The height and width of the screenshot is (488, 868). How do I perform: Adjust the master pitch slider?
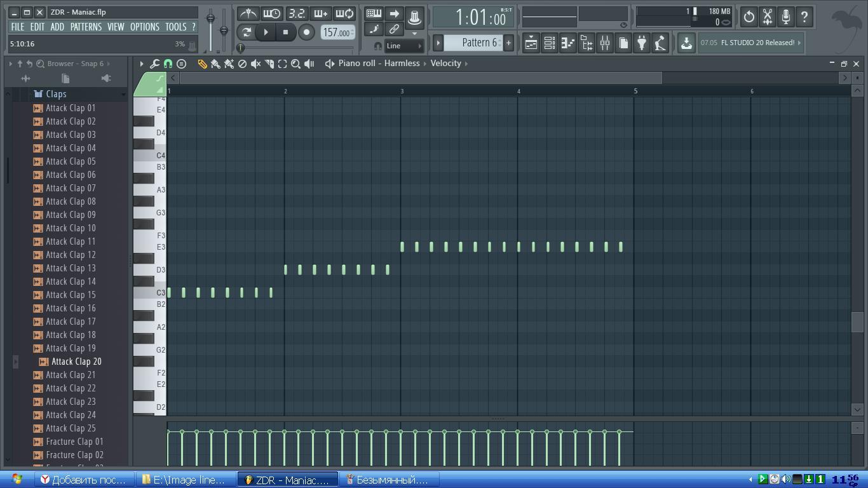(x=224, y=30)
